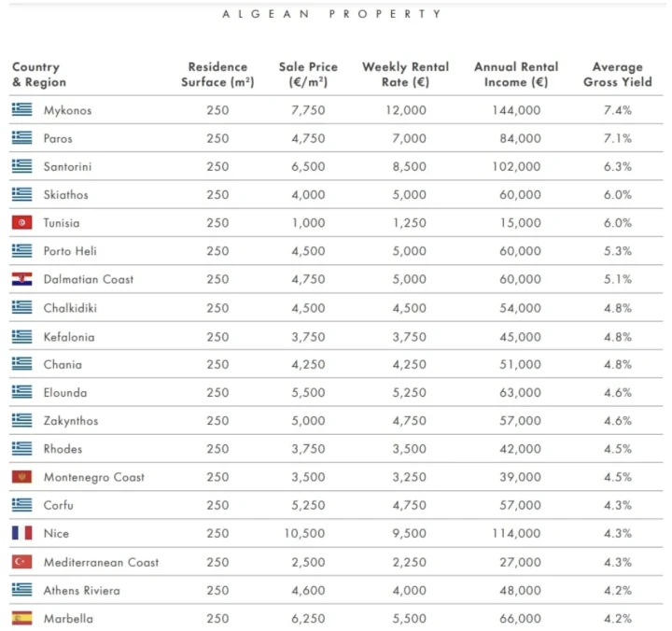Select the Country & Region header
Screen dimensions: 672x631
point(38,75)
